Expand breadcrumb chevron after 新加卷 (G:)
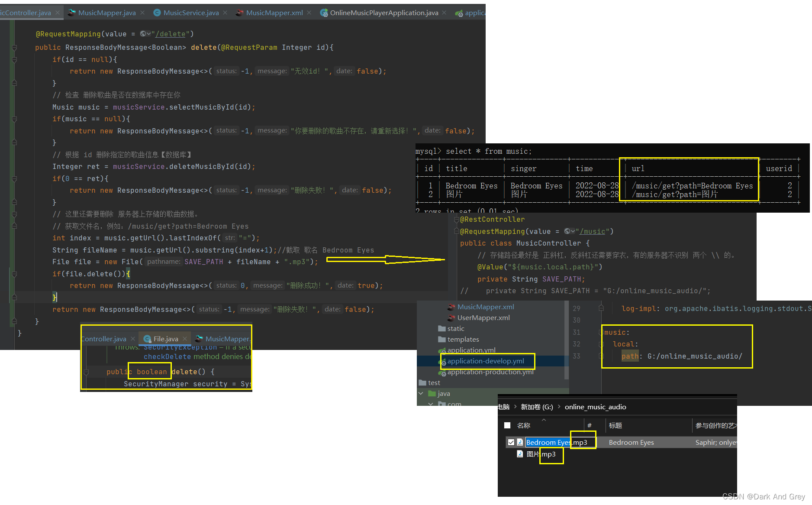 point(559,407)
